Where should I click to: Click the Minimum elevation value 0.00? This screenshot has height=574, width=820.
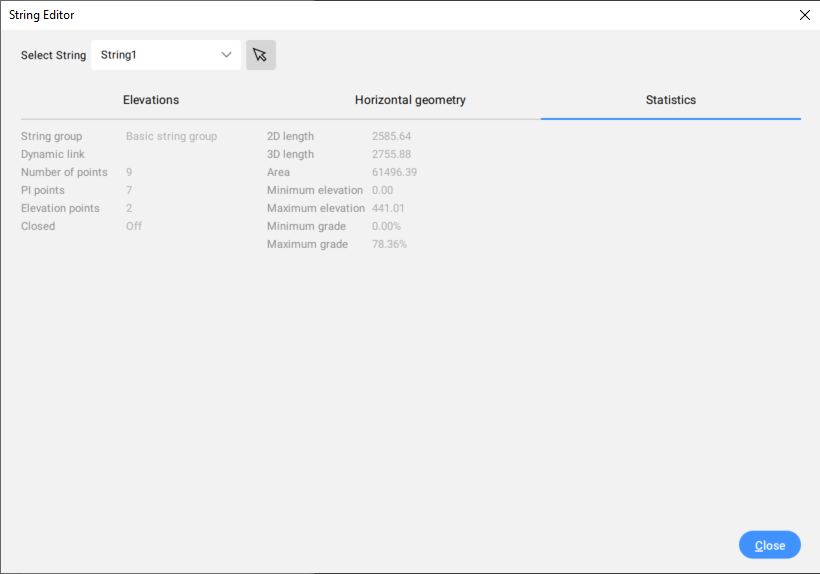click(x=382, y=190)
